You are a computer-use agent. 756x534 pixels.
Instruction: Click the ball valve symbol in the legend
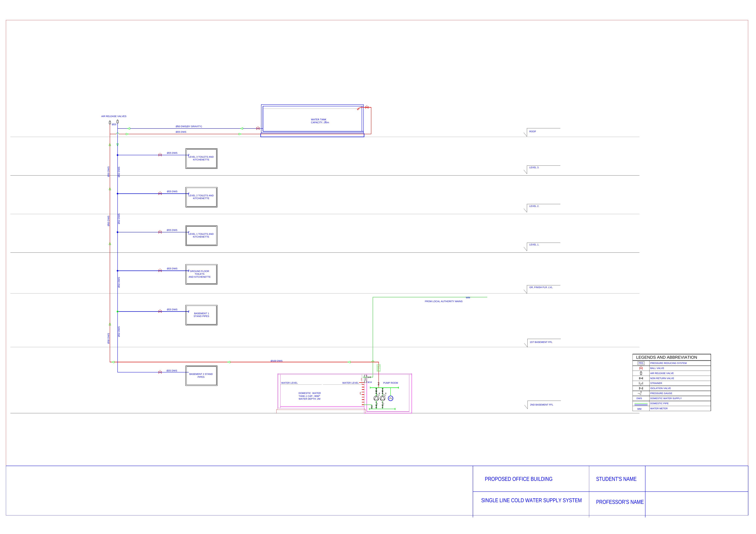641,368
